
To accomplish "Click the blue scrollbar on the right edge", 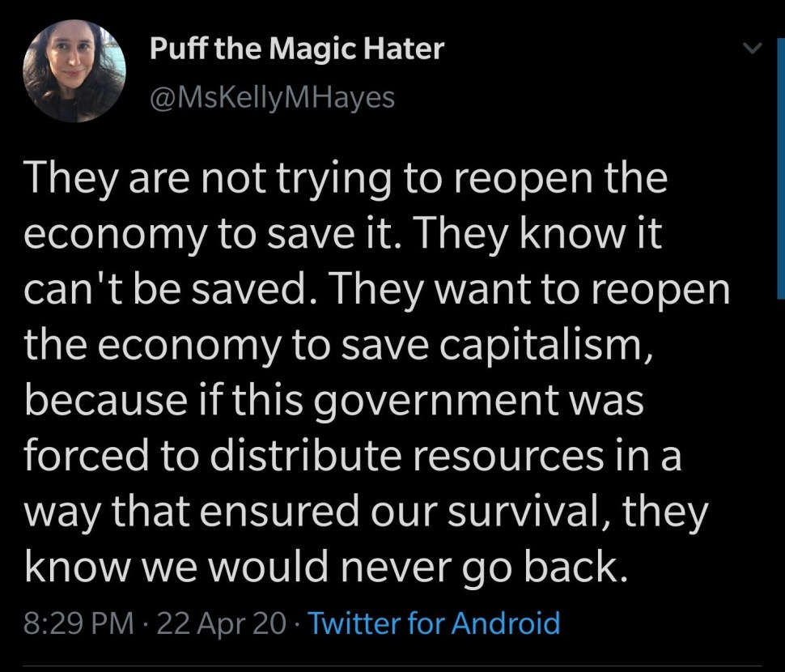I will coord(780,162).
